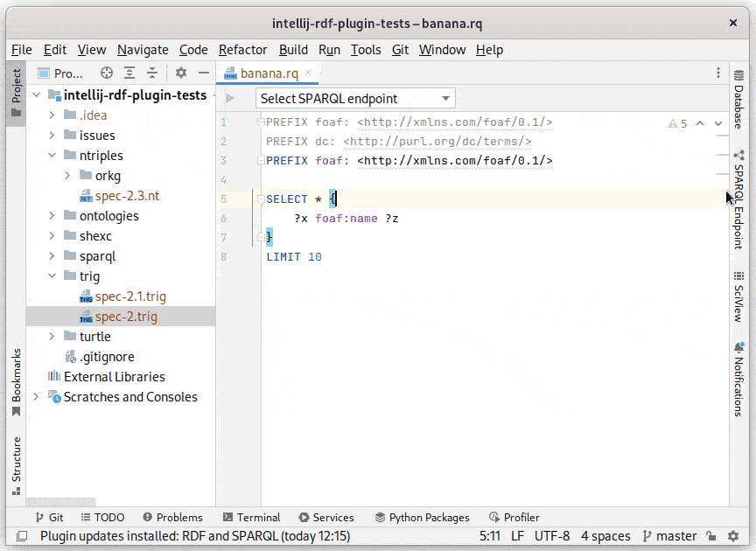The width and height of the screenshot is (756, 551).
Task: Open the Git tool window
Action: (x=49, y=517)
